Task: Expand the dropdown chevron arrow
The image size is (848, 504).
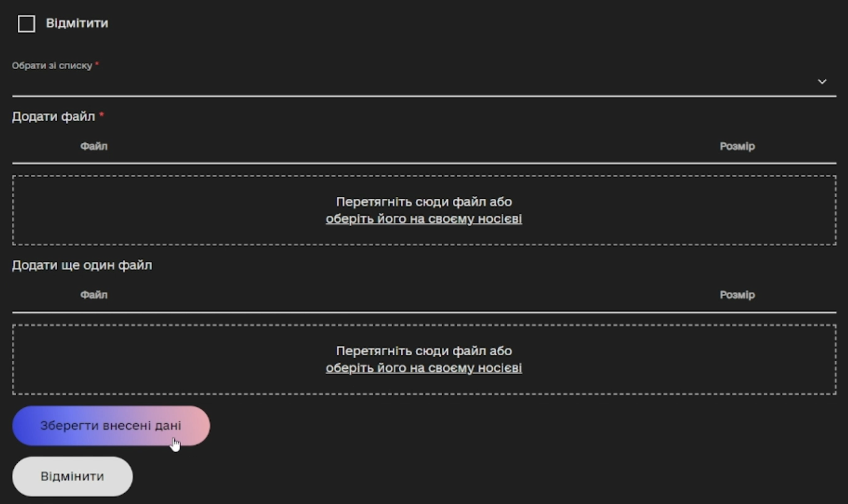Action: (x=822, y=82)
